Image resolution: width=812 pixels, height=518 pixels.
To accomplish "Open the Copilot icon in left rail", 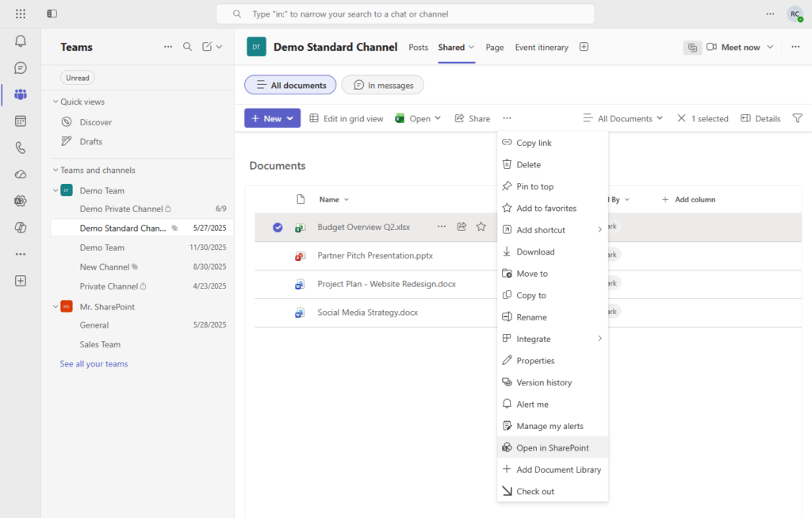I will (x=20, y=228).
